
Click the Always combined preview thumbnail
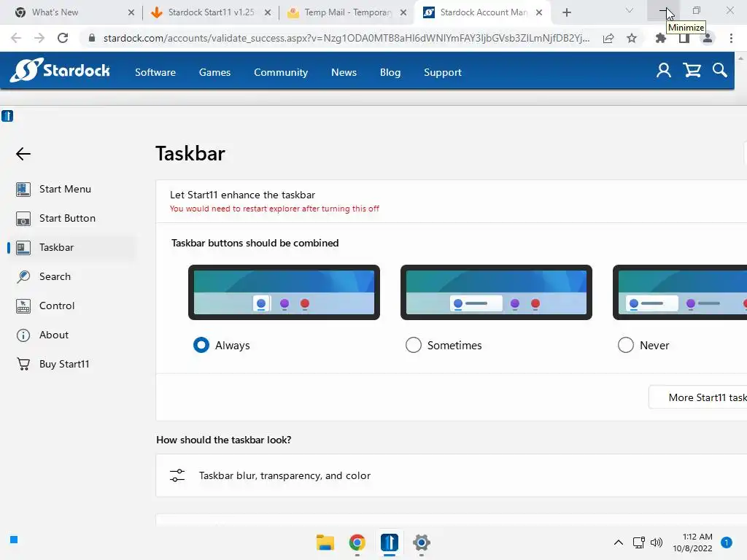pyautogui.click(x=284, y=292)
